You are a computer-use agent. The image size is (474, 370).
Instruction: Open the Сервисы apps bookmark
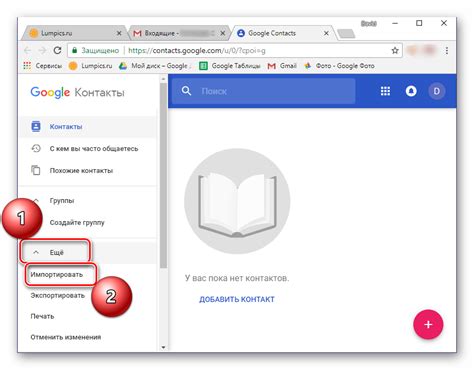pyautogui.click(x=43, y=66)
